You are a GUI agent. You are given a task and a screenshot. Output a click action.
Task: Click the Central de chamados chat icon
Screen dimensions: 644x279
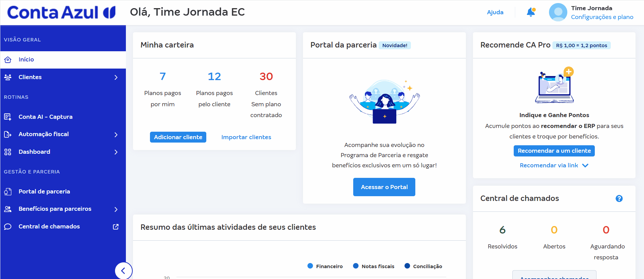[8, 226]
